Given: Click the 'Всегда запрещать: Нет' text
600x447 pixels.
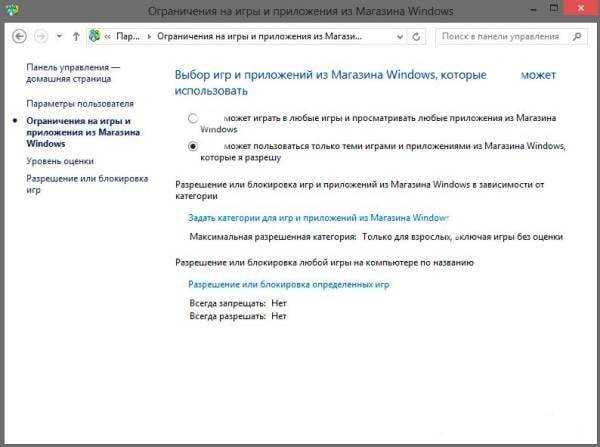Looking at the screenshot, I should click(238, 303).
